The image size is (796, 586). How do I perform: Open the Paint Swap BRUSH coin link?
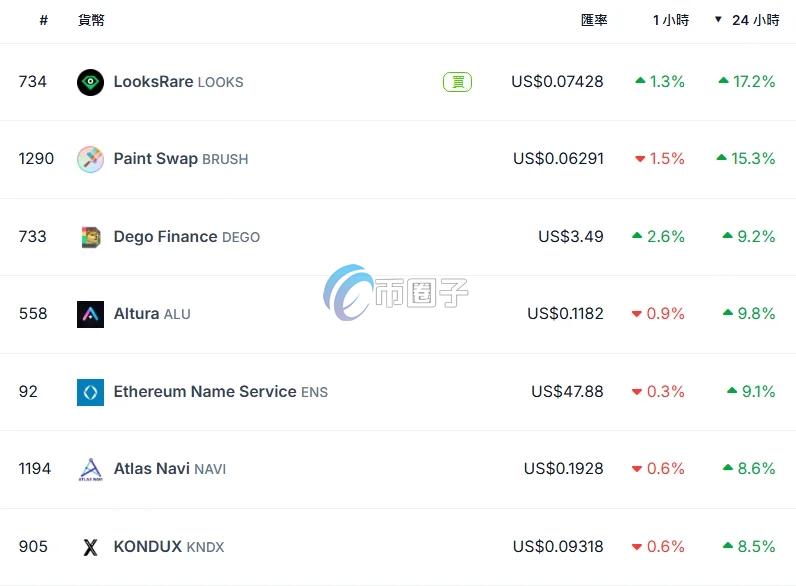pyautogui.click(x=181, y=159)
